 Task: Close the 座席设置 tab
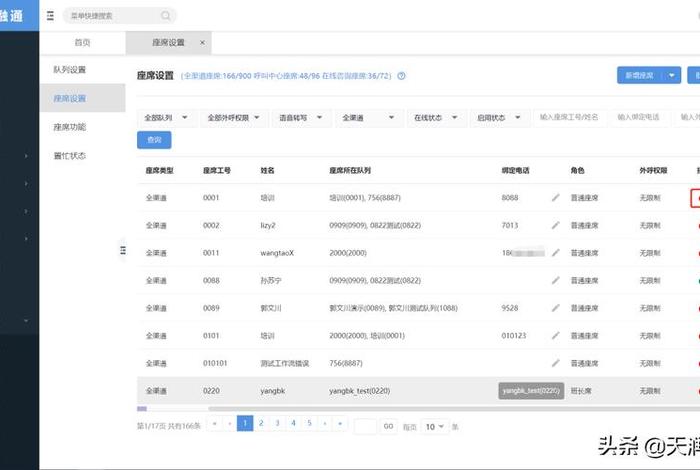point(202,43)
